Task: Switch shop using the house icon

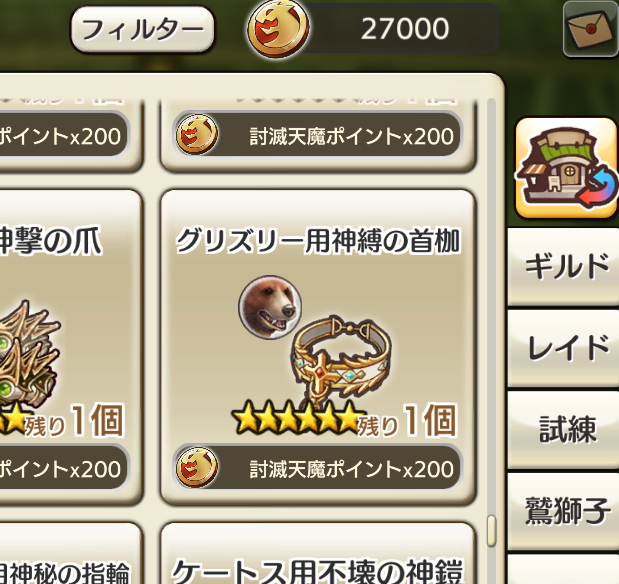Action: [x=567, y=168]
